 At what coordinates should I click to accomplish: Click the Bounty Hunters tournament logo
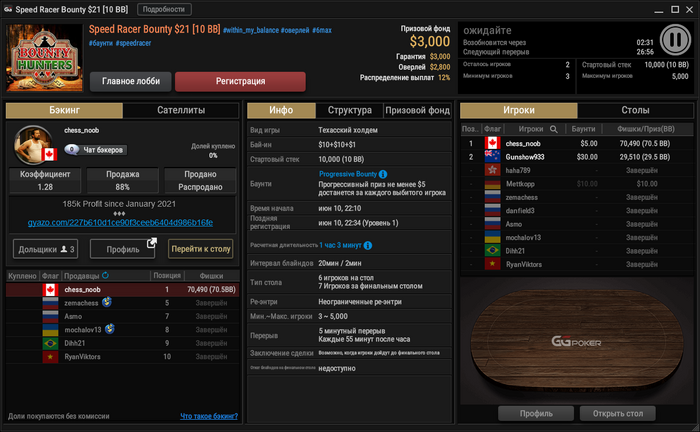coord(45,58)
